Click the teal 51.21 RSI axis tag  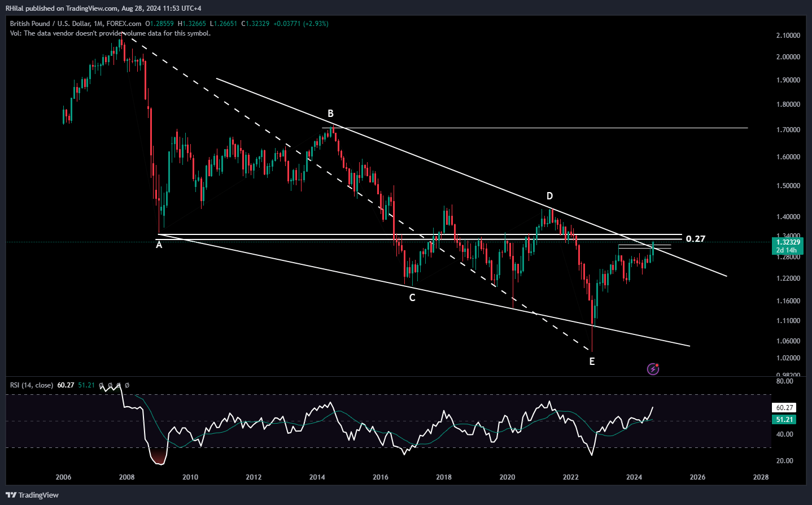click(784, 420)
